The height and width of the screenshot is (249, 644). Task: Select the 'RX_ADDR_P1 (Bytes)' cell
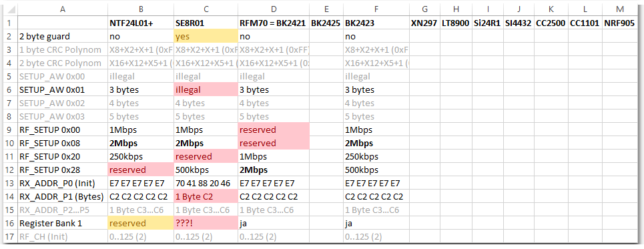tap(63, 196)
